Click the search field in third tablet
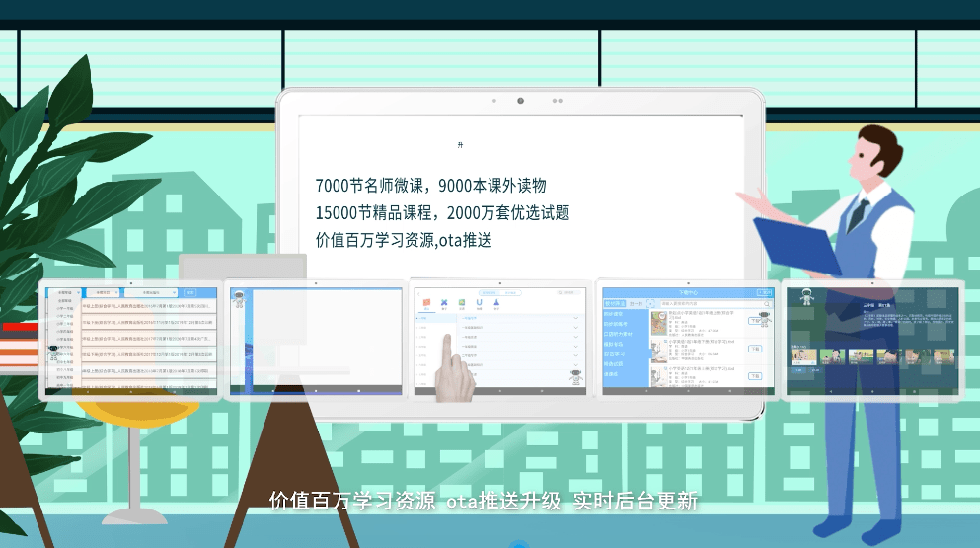Viewport: 980px width, 548px height. tap(568, 293)
